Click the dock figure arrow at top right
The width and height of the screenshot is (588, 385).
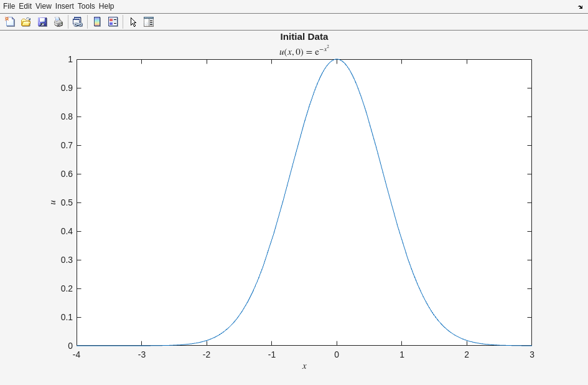580,6
